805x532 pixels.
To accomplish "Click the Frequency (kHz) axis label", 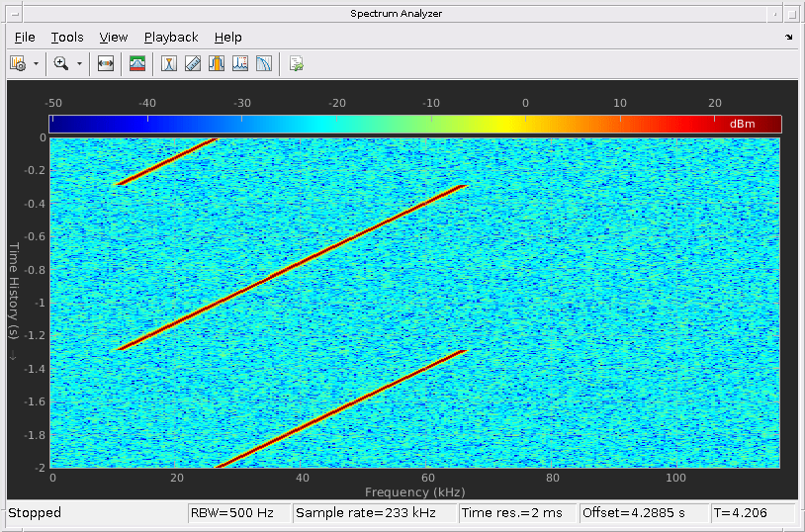I will (x=414, y=491).
